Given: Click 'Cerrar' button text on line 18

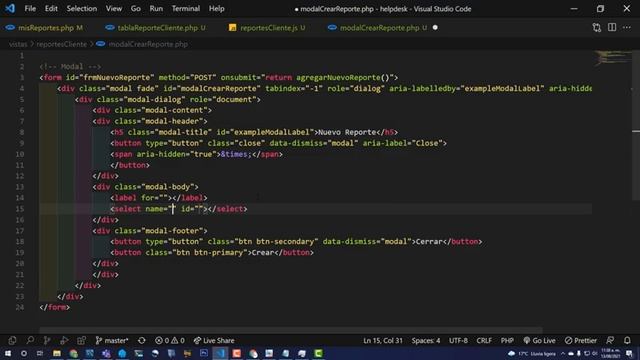Looking at the screenshot, I should [x=429, y=242].
